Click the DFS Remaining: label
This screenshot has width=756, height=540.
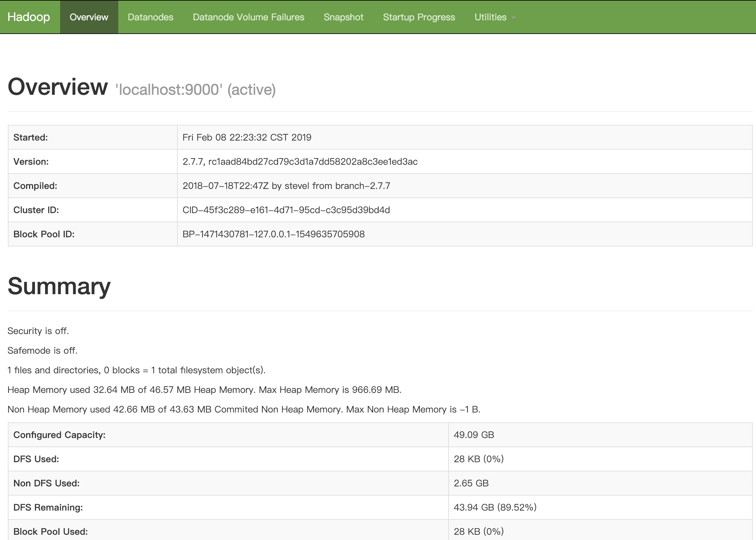click(48, 507)
